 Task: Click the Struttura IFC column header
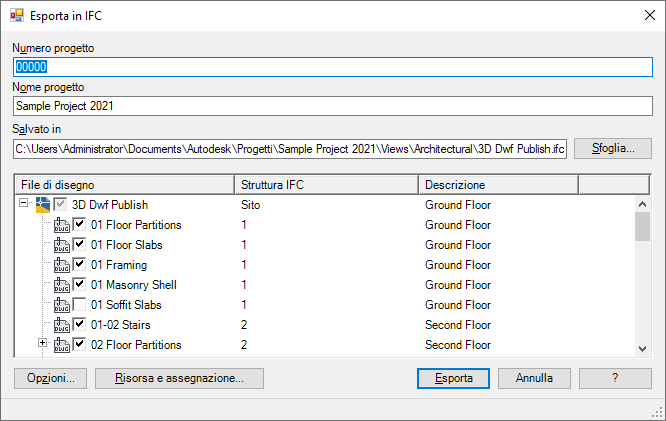[325, 185]
